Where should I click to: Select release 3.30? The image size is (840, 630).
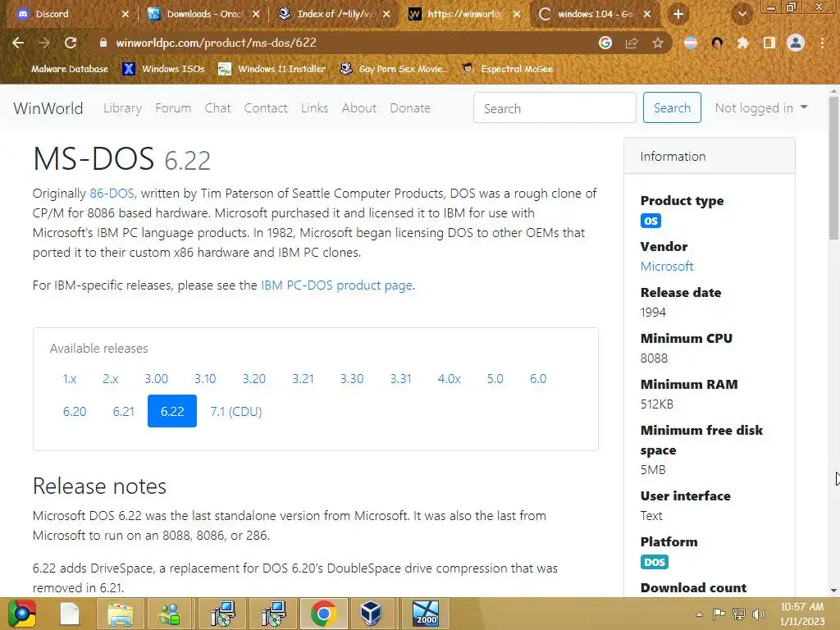point(352,379)
